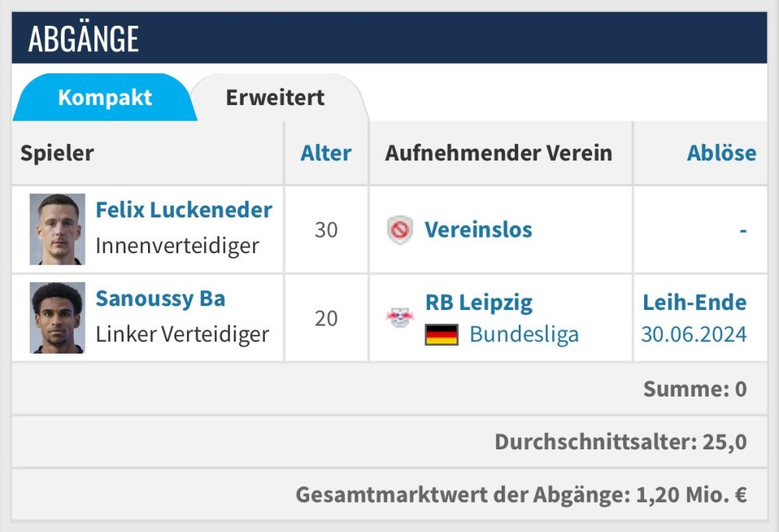Click the RB Leipzig club logo
779x532 pixels.
(400, 317)
